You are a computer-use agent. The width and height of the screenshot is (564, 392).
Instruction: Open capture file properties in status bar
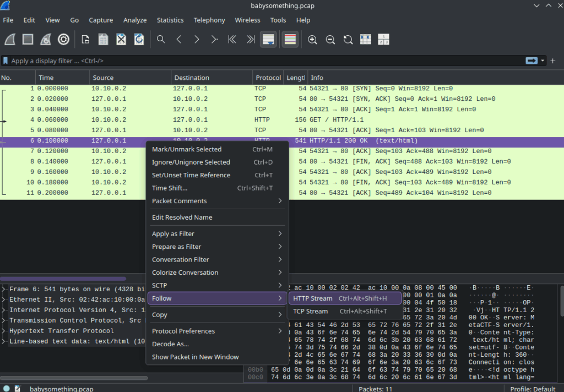(x=18, y=389)
